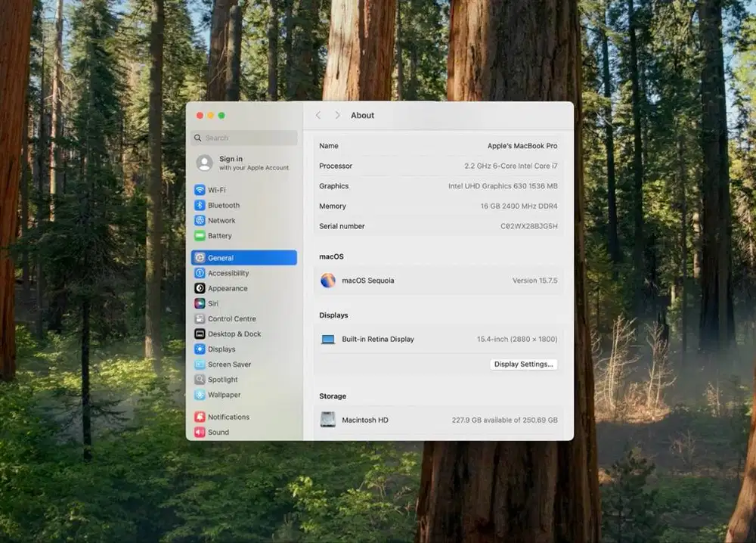Open the Control Centre icon
The image size is (756, 543).
(200, 318)
